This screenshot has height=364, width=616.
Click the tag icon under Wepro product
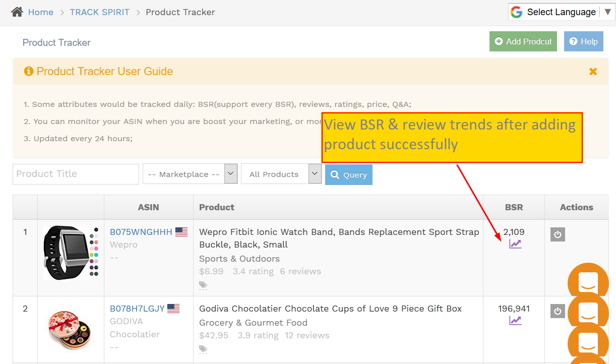pyautogui.click(x=203, y=285)
